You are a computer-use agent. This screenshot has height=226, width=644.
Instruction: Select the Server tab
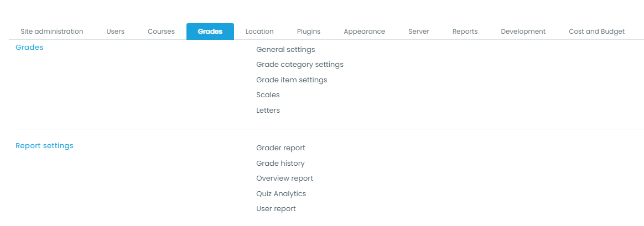tap(418, 31)
